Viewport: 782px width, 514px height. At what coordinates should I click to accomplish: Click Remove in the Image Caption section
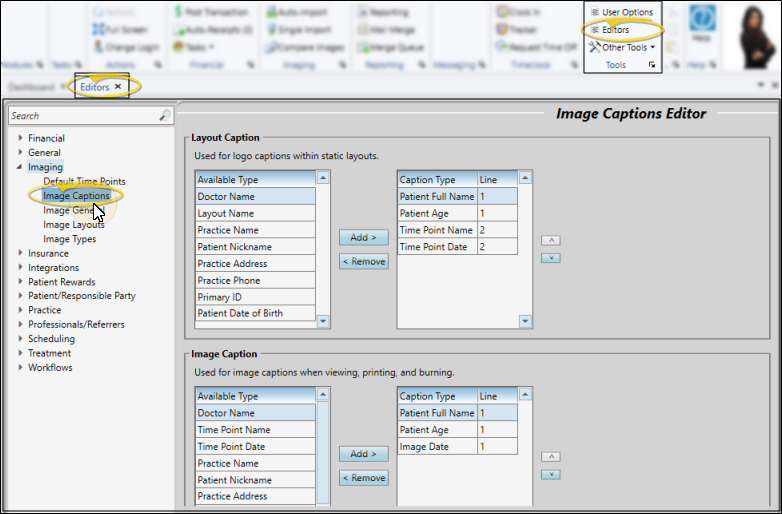363,478
